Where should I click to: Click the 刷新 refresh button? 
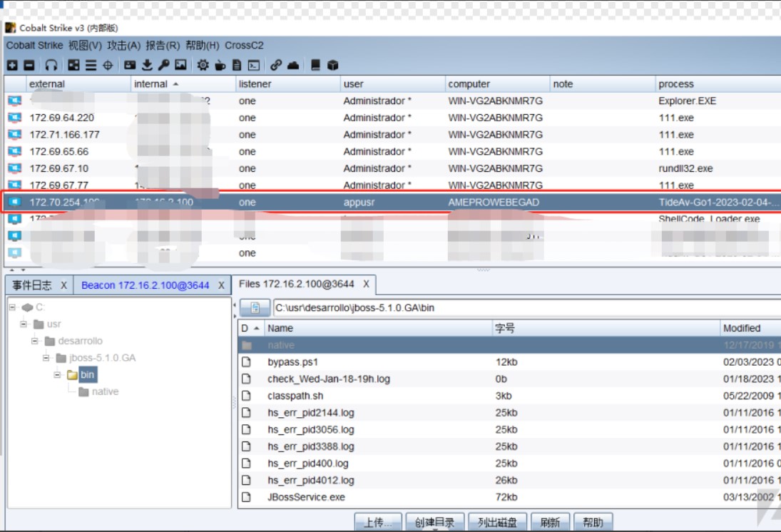(551, 522)
